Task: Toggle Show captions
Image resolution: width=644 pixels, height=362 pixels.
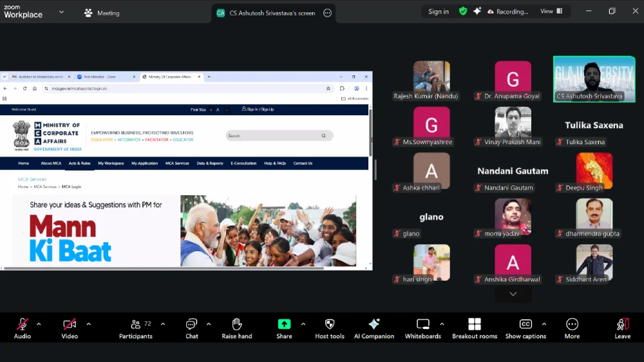Action: tap(526, 327)
